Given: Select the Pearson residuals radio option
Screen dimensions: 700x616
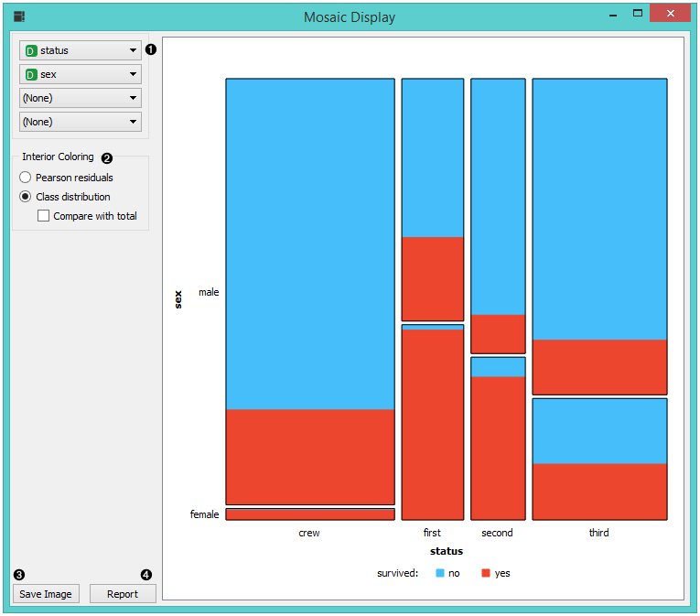Looking at the screenshot, I should [26, 178].
